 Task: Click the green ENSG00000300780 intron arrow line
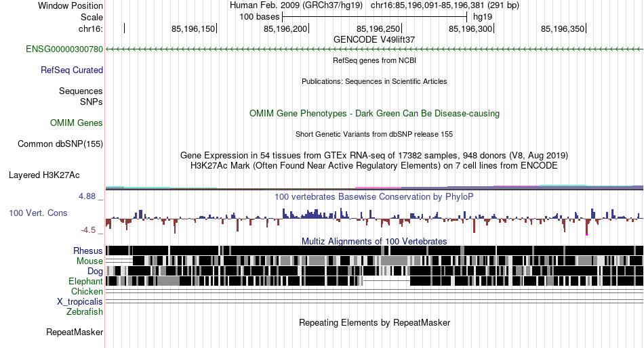(374, 49)
